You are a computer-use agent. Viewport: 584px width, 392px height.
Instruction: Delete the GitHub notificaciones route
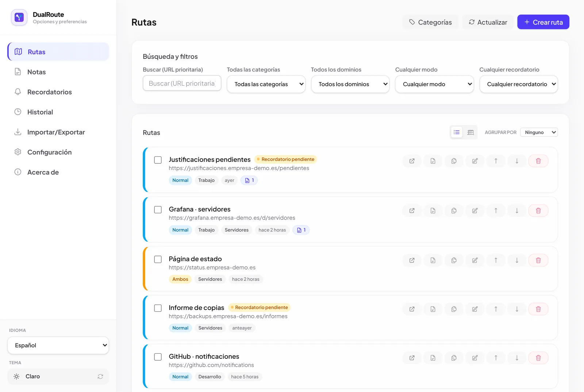tap(538, 358)
